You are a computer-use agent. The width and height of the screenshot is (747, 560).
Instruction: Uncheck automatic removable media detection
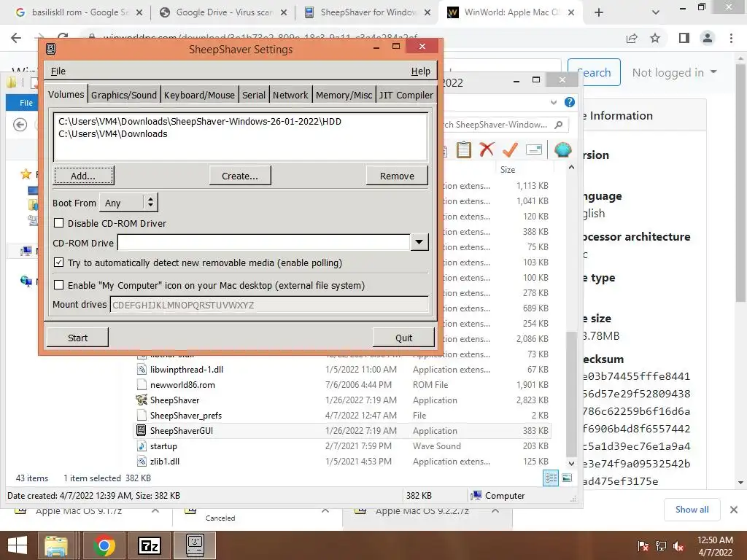58,262
